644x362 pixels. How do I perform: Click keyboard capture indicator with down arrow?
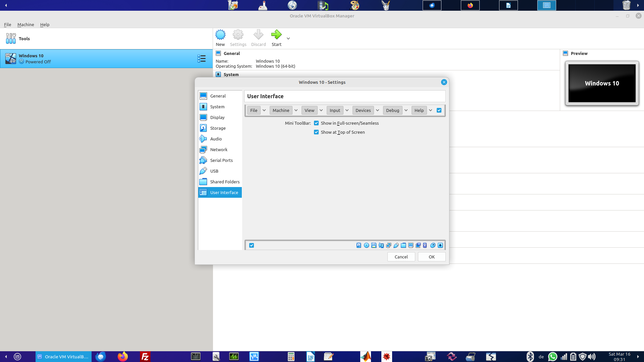click(x=440, y=245)
